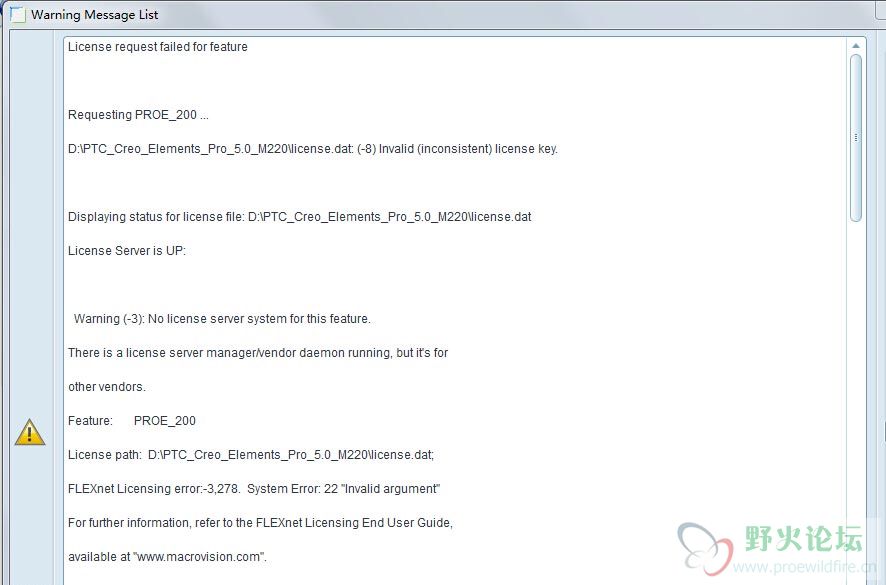The image size is (886, 585).
Task: Click the "Feature: PROE_200" line
Action: pos(132,421)
